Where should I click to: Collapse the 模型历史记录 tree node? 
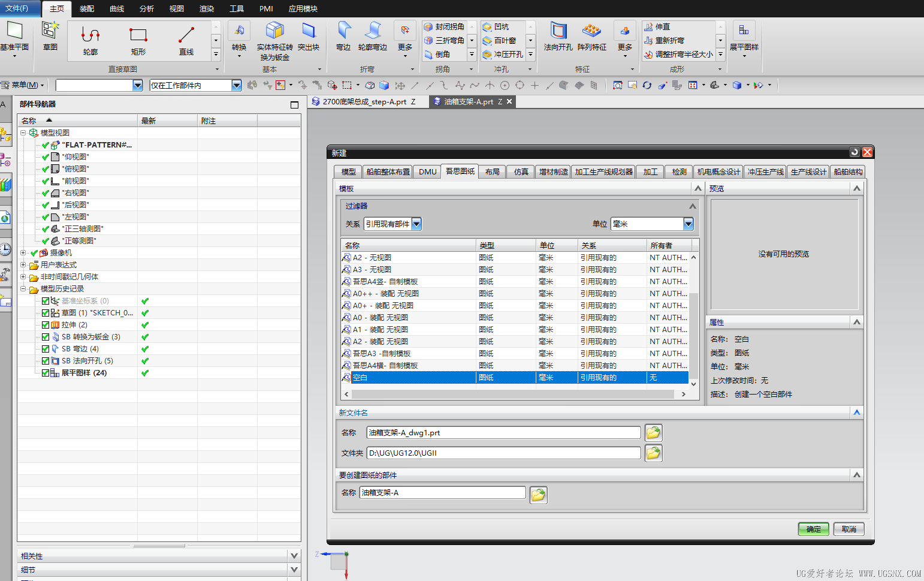pos(23,289)
